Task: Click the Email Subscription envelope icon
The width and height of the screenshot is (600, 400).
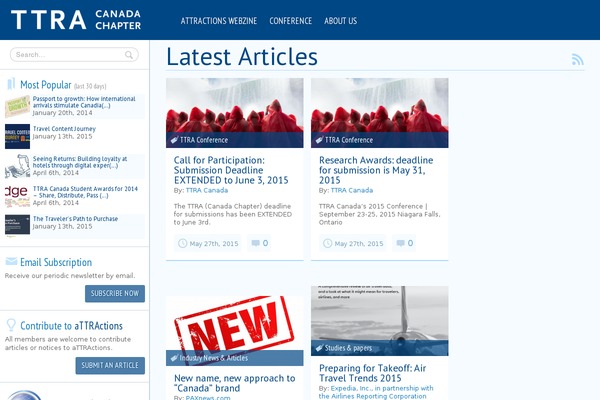Action: (11, 261)
